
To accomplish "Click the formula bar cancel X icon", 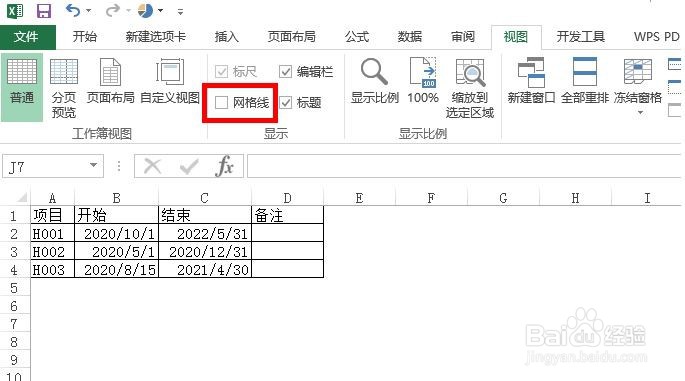I will (152, 166).
